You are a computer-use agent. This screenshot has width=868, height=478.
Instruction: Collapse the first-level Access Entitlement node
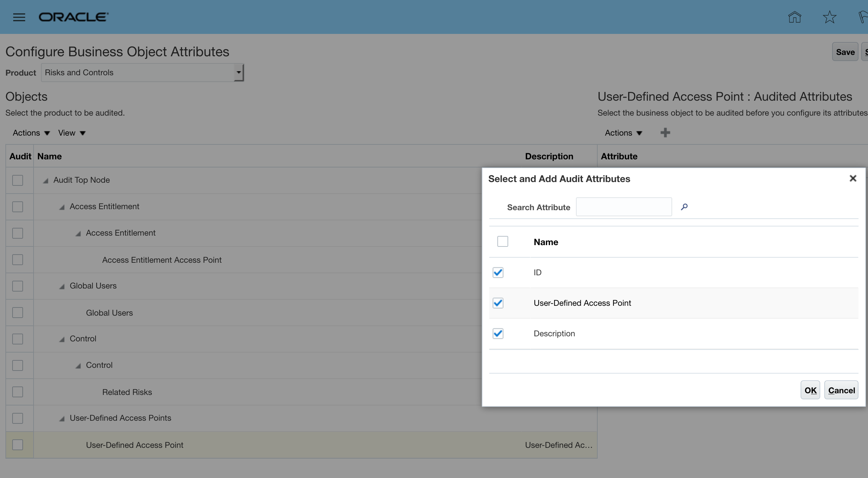click(62, 207)
